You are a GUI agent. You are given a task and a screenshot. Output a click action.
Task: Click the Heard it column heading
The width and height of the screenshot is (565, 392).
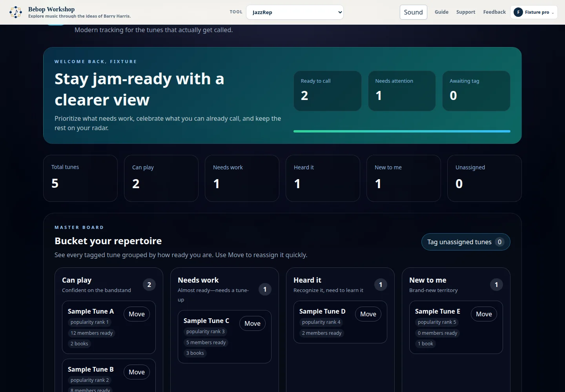coord(307,280)
